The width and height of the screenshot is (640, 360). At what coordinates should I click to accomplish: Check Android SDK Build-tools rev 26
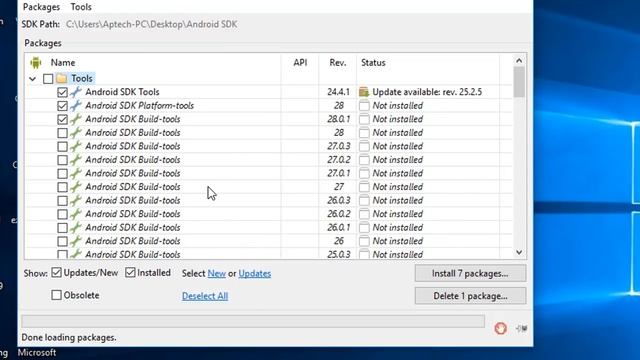pyautogui.click(x=62, y=241)
